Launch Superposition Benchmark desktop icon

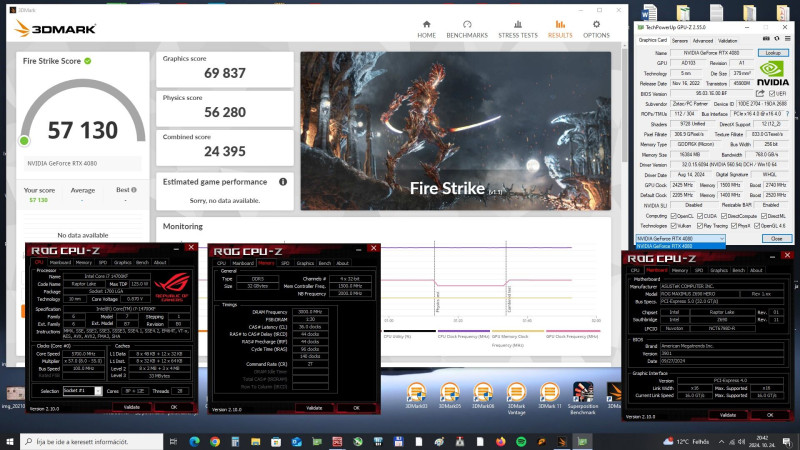tap(583, 398)
